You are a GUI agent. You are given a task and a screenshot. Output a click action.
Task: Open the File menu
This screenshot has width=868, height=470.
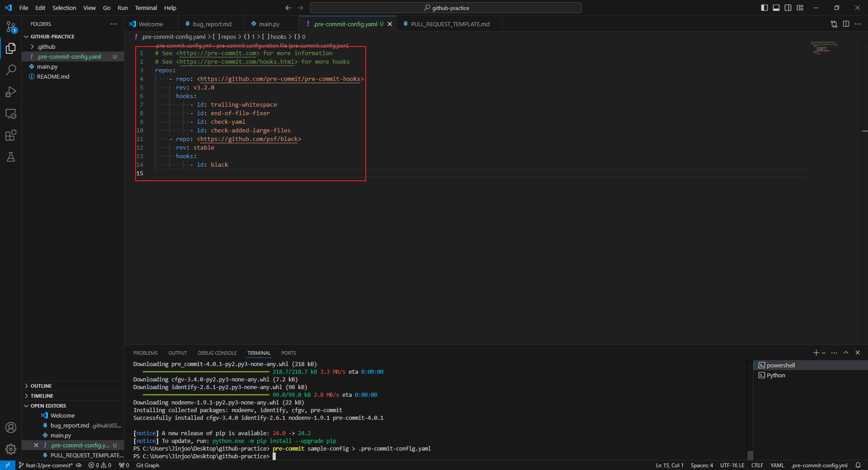(x=24, y=8)
